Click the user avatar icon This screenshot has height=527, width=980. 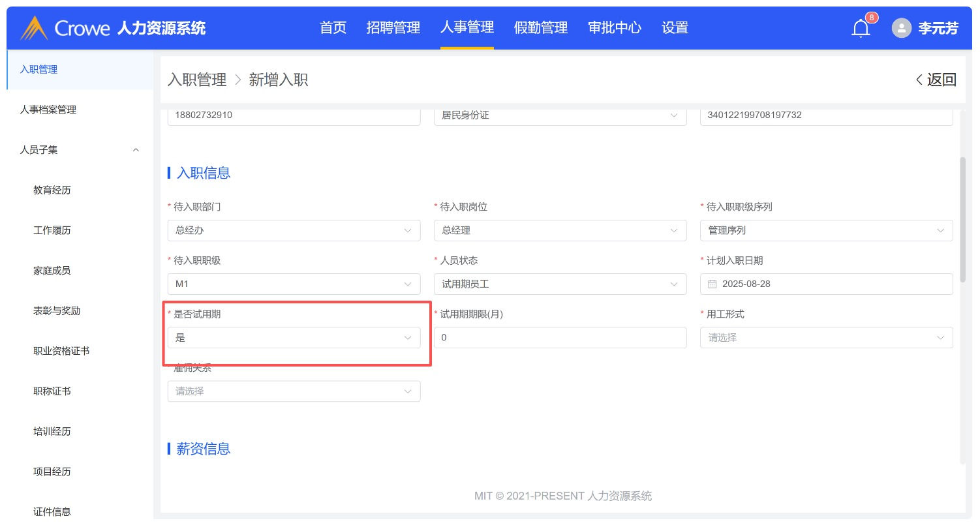point(901,28)
